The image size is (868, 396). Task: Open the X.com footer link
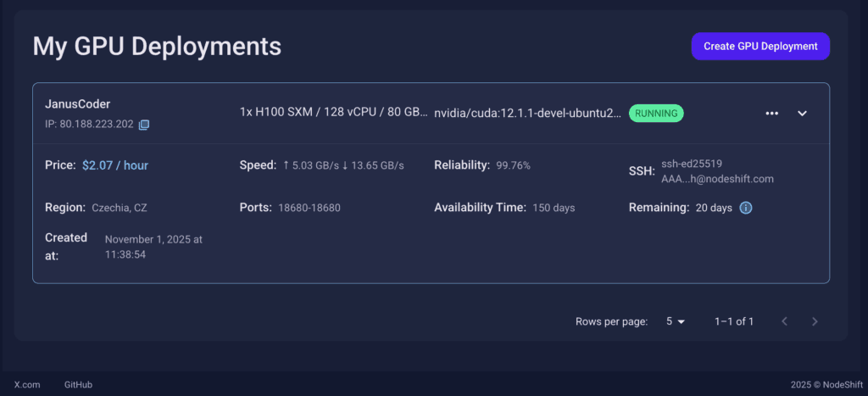[x=27, y=384]
